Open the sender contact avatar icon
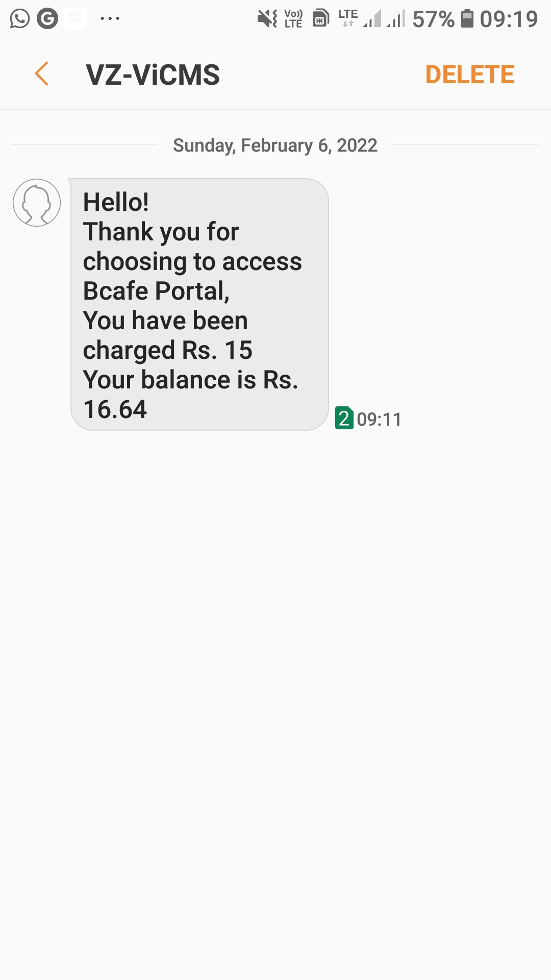 pos(37,203)
